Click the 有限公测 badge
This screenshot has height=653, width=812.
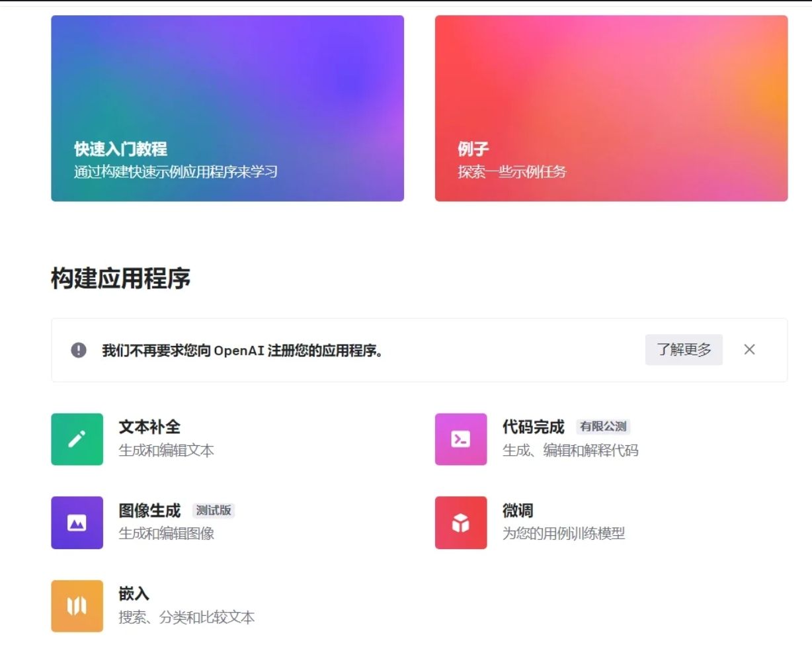(x=603, y=427)
